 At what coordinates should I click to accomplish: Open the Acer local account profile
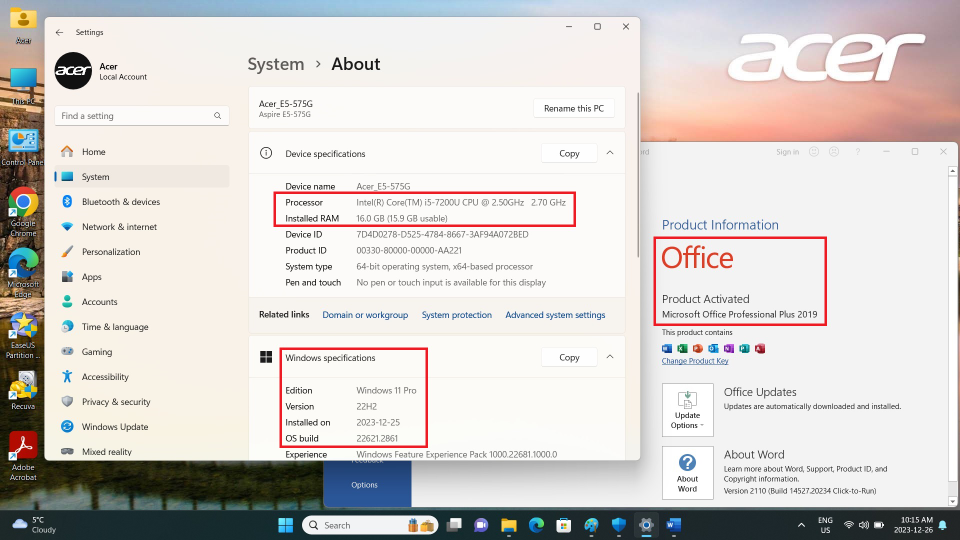pyautogui.click(x=101, y=71)
